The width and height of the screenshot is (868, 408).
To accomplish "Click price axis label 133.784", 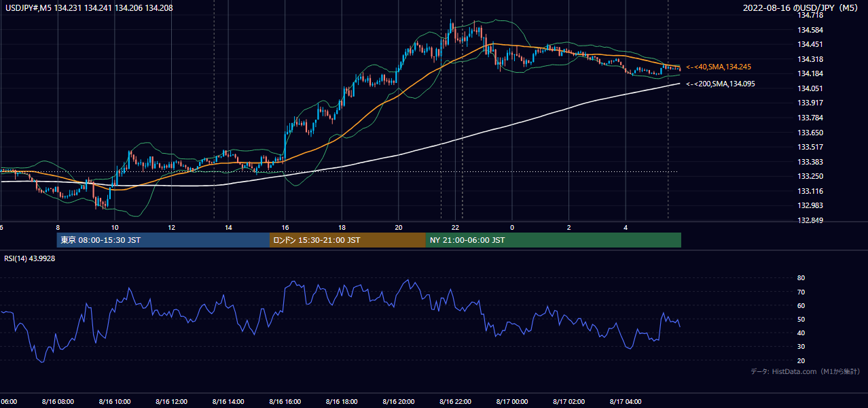I will coord(811,118).
